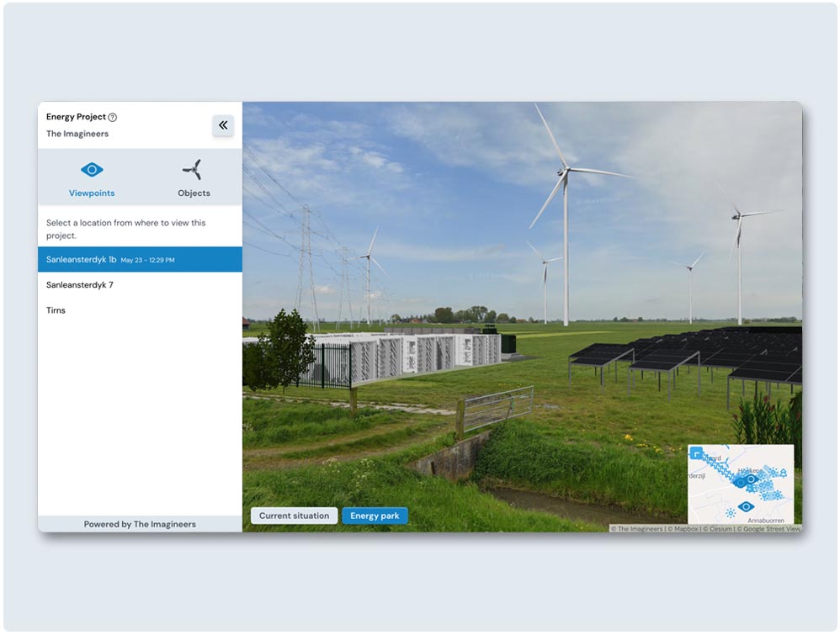Open the Powered by The Imagineers link
Viewport: 840px width, 635px height.
[140, 524]
